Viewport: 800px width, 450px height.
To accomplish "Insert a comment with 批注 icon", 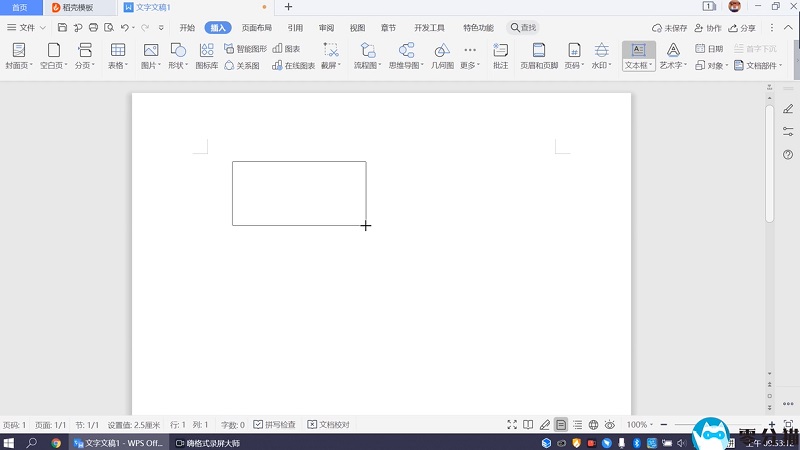I will (500, 50).
